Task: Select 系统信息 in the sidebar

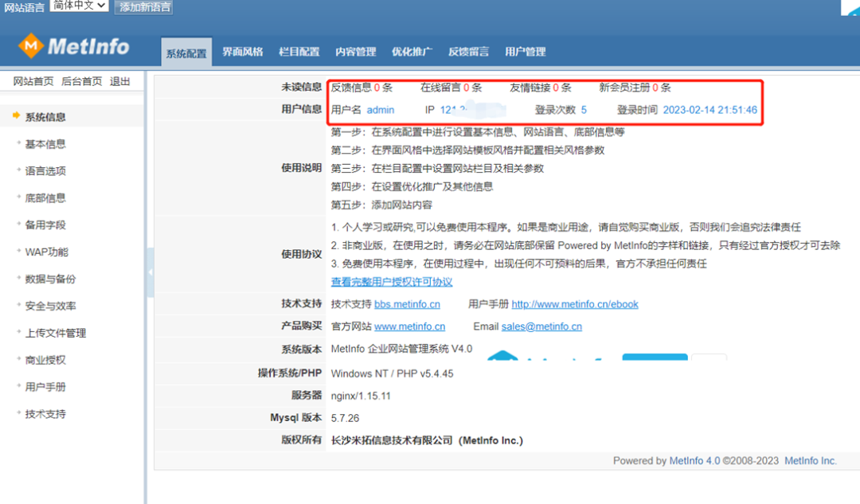Action: pos(45,117)
